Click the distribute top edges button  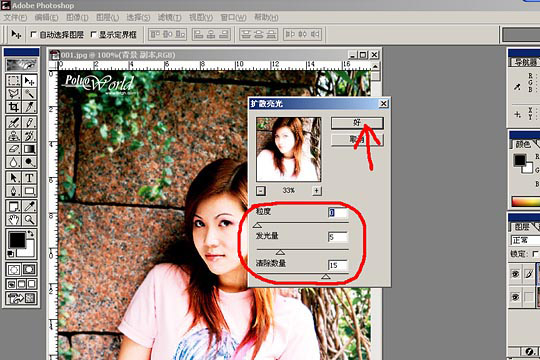(x=246, y=34)
